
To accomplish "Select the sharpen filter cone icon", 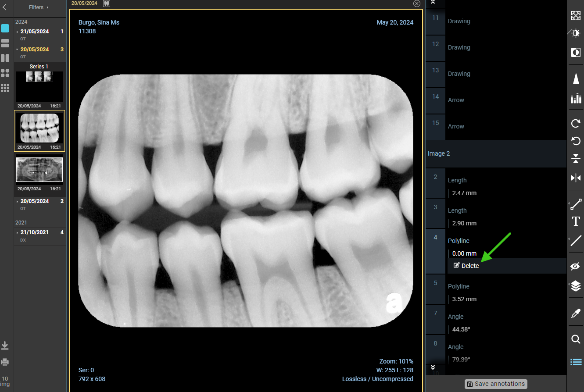I will (576, 79).
